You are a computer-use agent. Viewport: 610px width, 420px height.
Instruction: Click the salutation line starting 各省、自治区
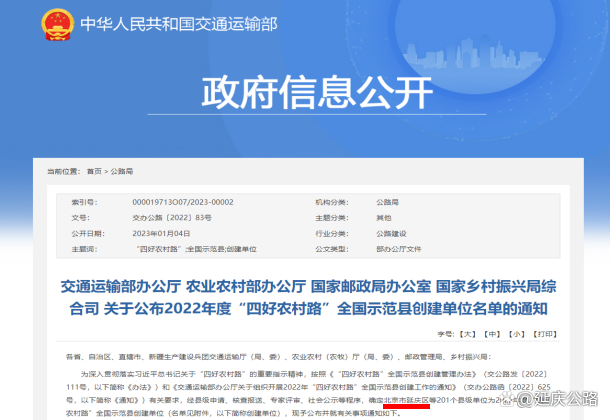[279, 357]
